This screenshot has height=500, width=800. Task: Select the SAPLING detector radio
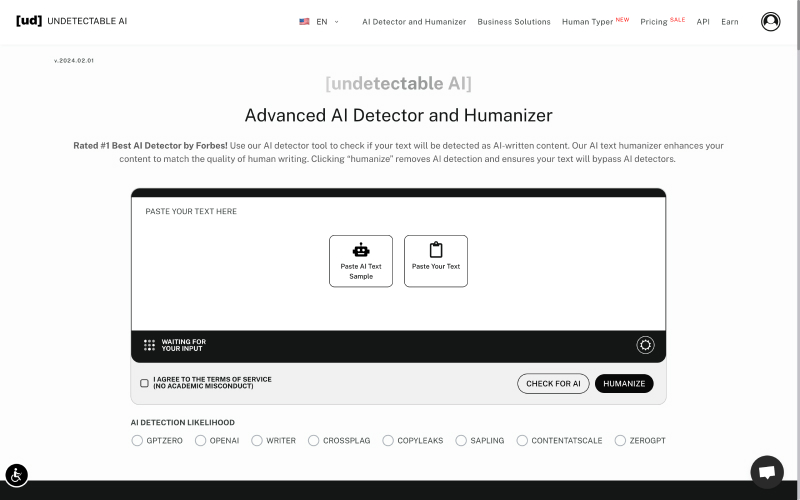click(461, 440)
